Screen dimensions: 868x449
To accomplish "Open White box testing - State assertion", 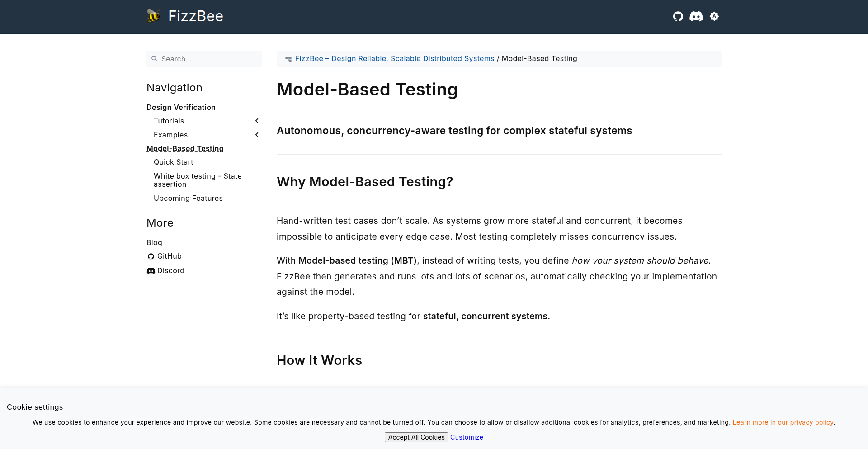I will pyautogui.click(x=198, y=180).
